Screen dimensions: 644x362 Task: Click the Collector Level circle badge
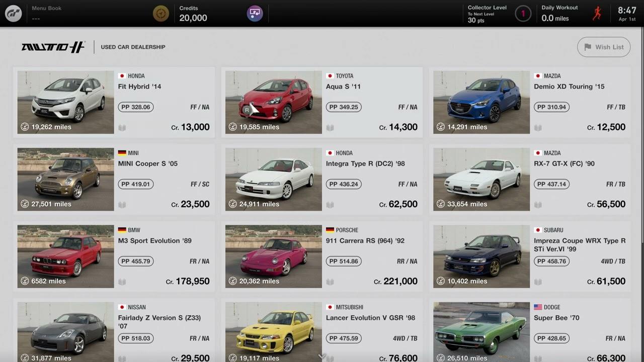point(523,14)
